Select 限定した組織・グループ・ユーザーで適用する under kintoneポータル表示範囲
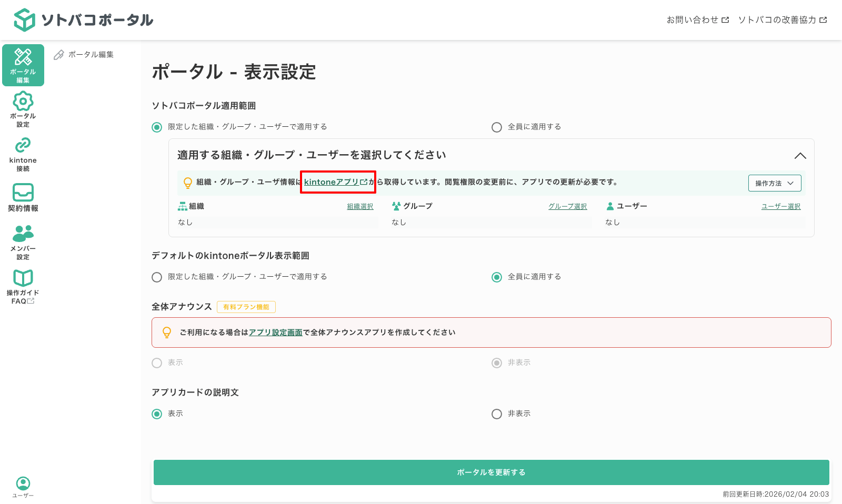Image resolution: width=842 pixels, height=504 pixels. [156, 277]
